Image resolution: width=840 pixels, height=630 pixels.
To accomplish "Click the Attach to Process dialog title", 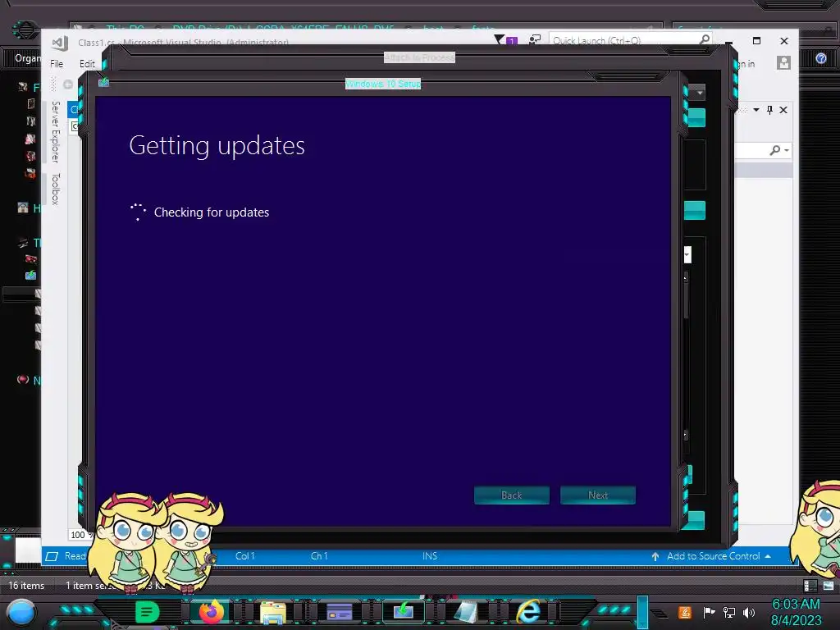I will click(x=419, y=57).
